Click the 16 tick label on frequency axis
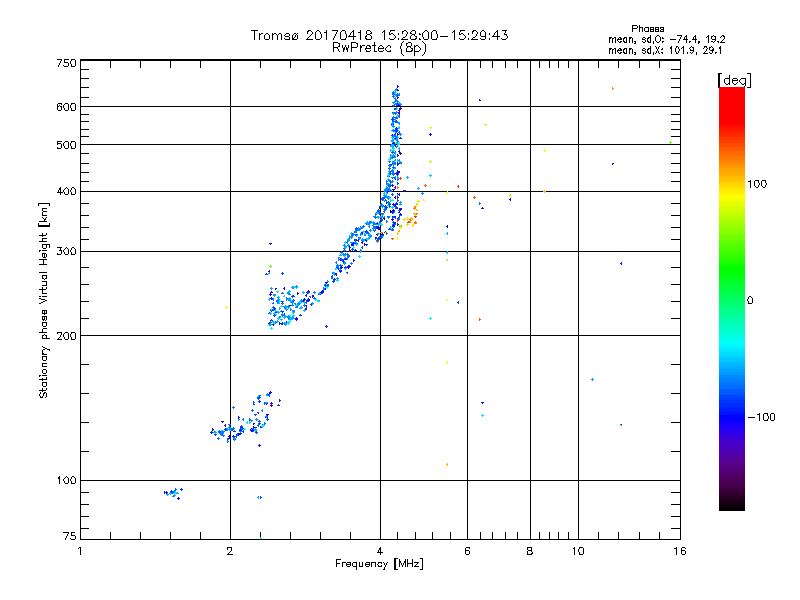 coord(680,551)
